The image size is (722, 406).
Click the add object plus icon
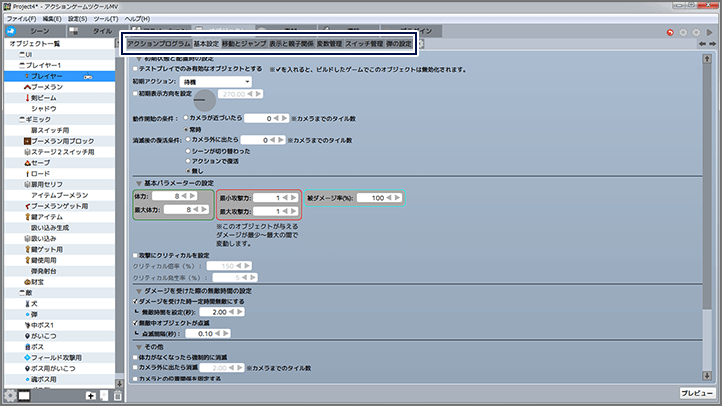[x=90, y=396]
